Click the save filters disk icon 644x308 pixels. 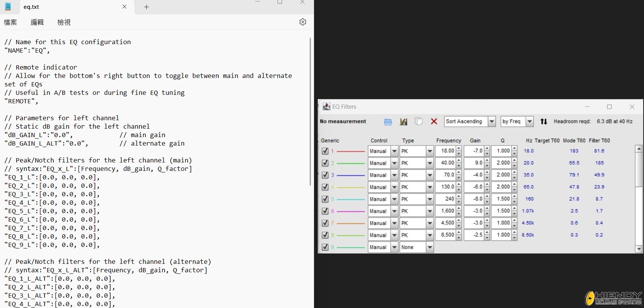click(403, 122)
